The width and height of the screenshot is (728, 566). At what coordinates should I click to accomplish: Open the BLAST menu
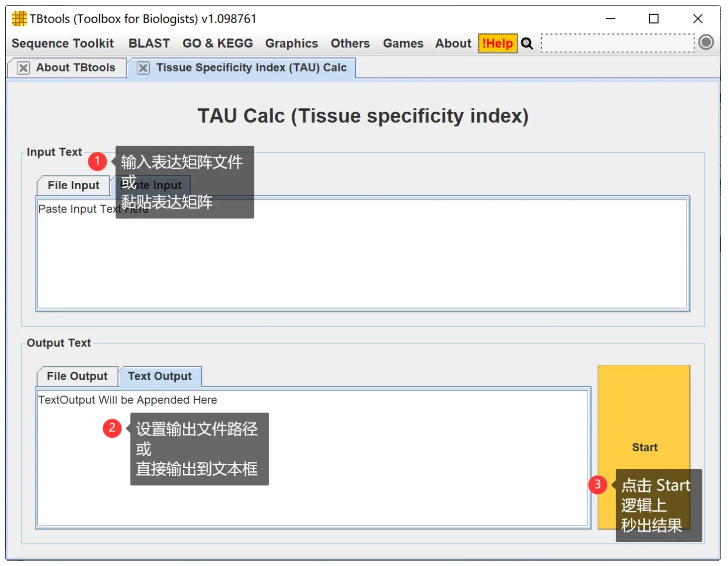pyautogui.click(x=149, y=44)
